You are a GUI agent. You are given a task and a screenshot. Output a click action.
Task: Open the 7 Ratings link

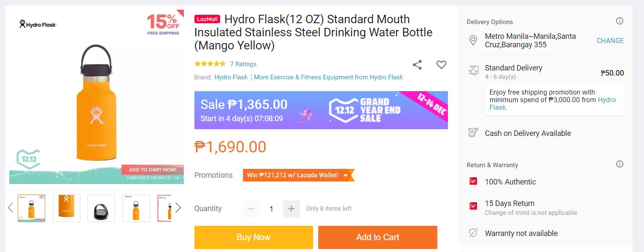243,64
